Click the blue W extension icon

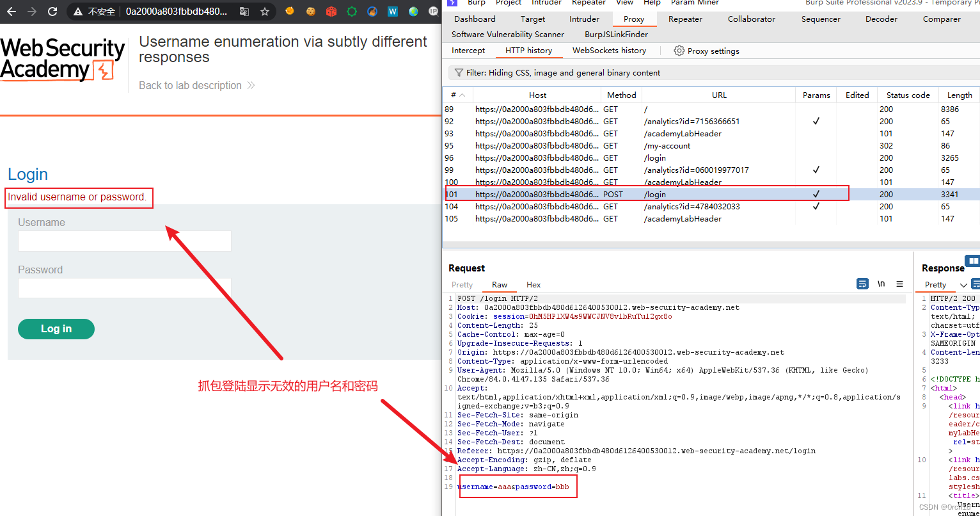(x=393, y=11)
